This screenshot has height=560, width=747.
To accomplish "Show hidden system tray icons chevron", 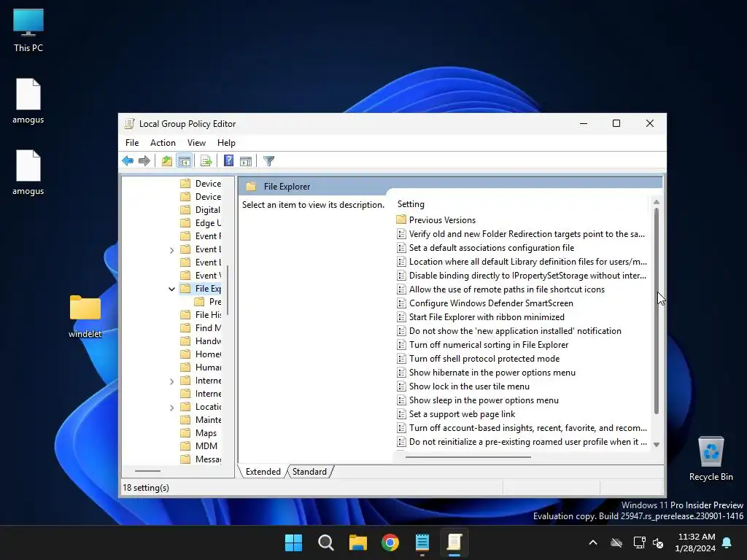I will tap(593, 542).
